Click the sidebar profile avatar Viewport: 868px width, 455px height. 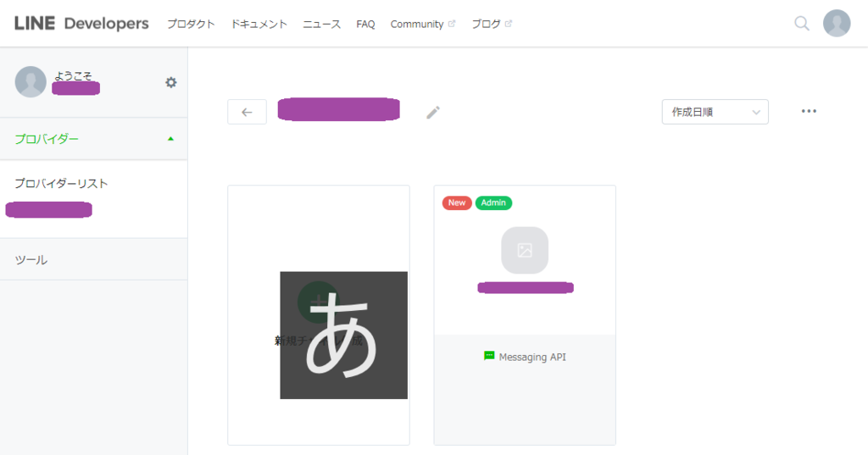pyautogui.click(x=31, y=82)
